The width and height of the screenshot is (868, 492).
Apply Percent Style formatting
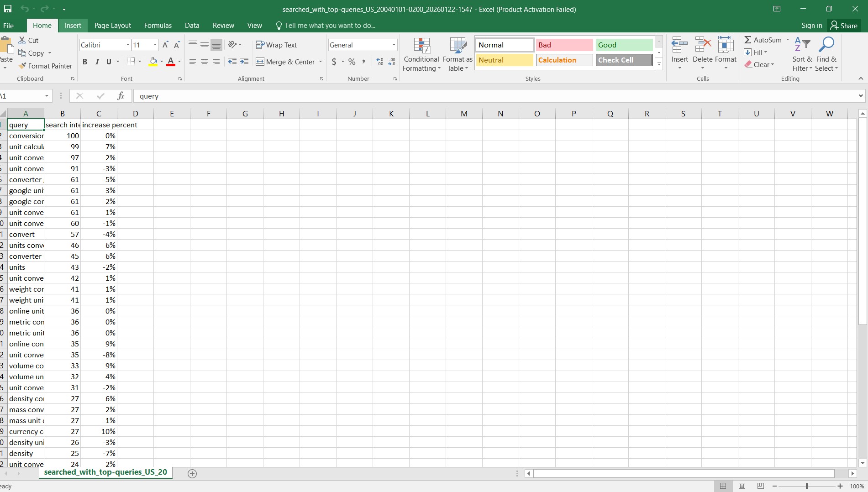click(x=351, y=62)
